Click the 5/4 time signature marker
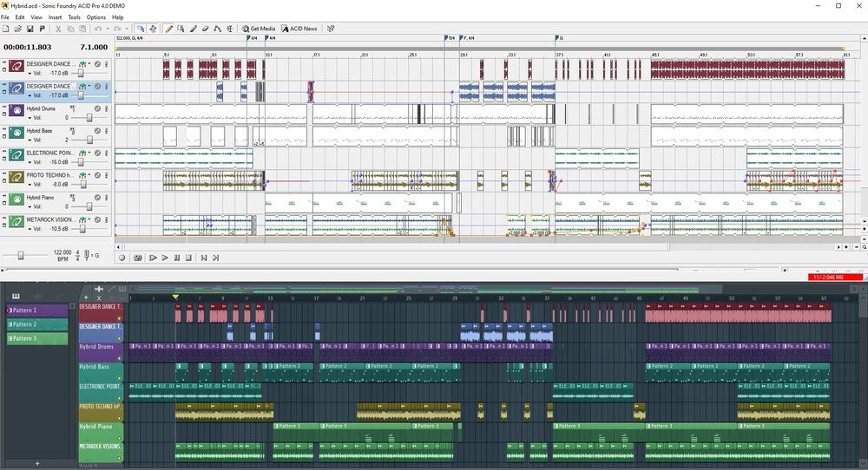The height and width of the screenshot is (470, 868). point(450,37)
